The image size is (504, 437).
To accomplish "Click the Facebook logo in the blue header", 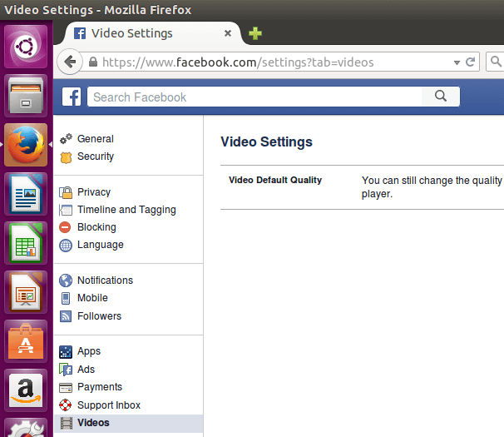I will 72,97.
